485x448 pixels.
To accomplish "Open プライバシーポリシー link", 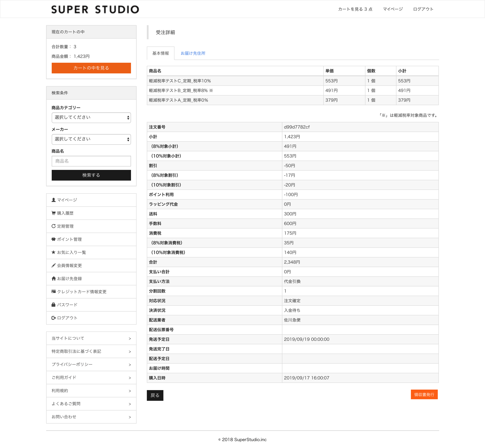I will [91, 365].
